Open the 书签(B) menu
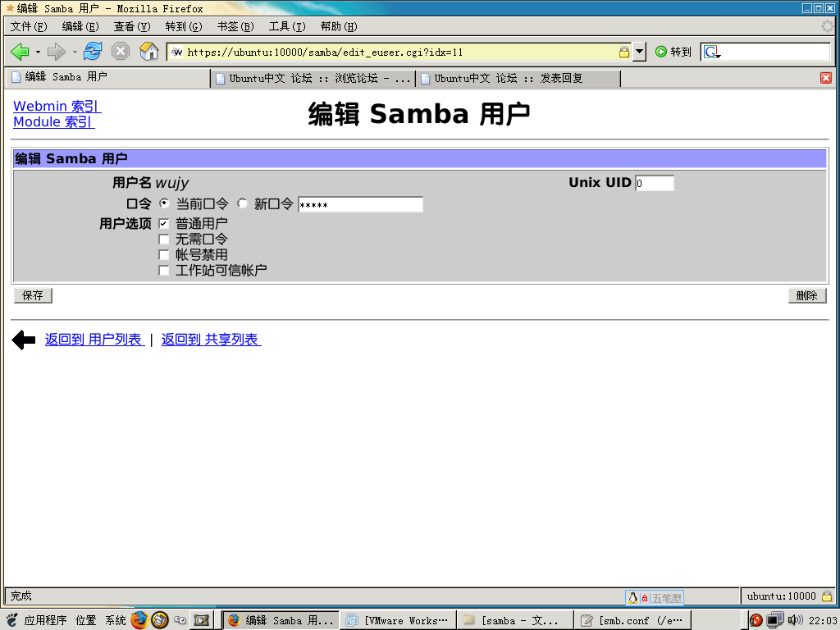 point(235,27)
